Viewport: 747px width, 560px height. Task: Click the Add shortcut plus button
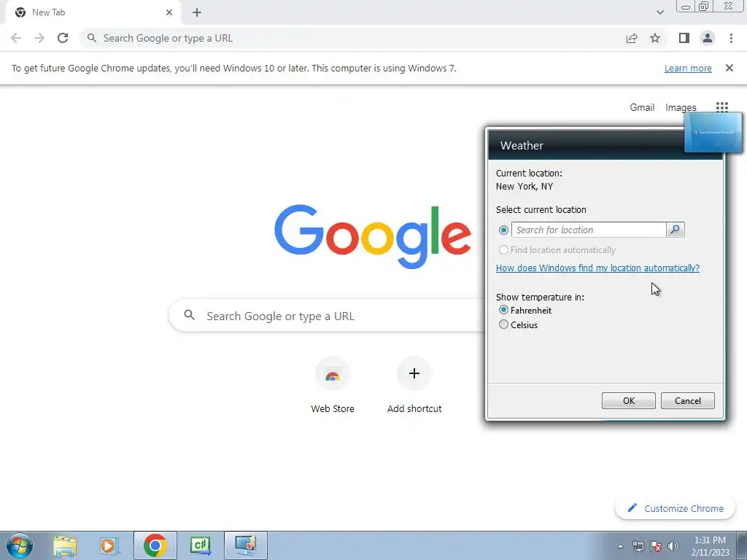point(414,373)
